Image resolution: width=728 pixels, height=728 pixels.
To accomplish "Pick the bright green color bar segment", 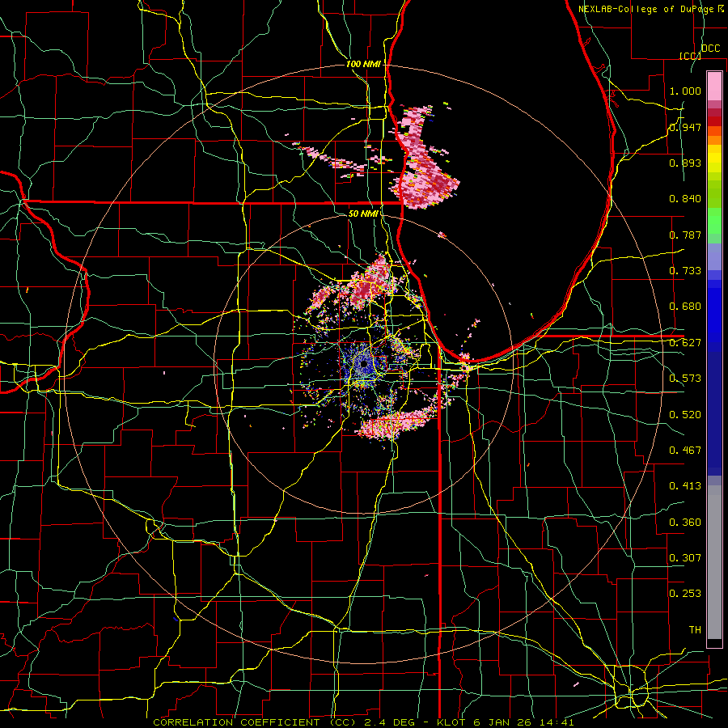I will pos(714,222).
